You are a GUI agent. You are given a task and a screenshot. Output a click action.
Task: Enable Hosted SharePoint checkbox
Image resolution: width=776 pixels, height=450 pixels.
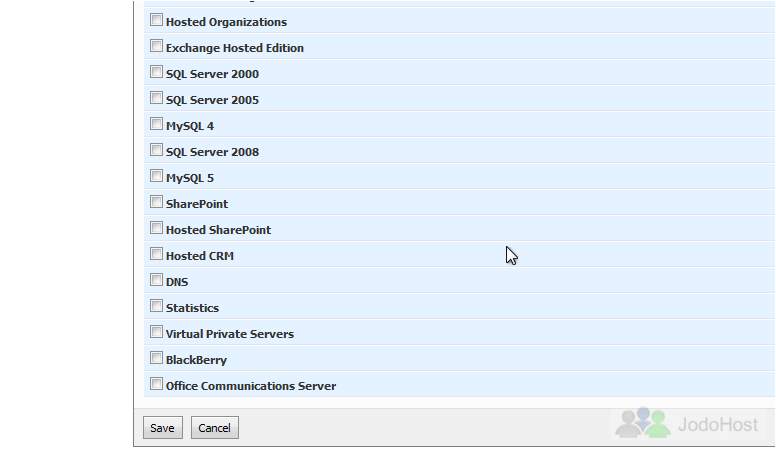click(156, 228)
